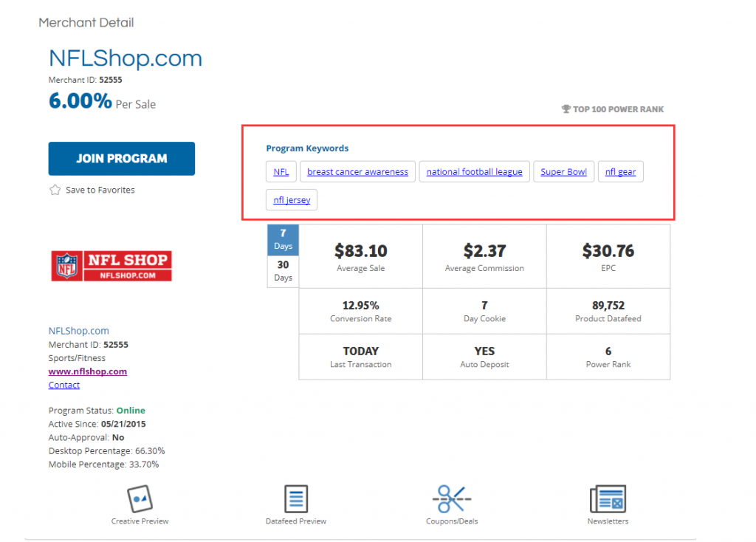Click the 6.00% Per Sale commission text
Screen dimensions: 756x542
tap(102, 101)
